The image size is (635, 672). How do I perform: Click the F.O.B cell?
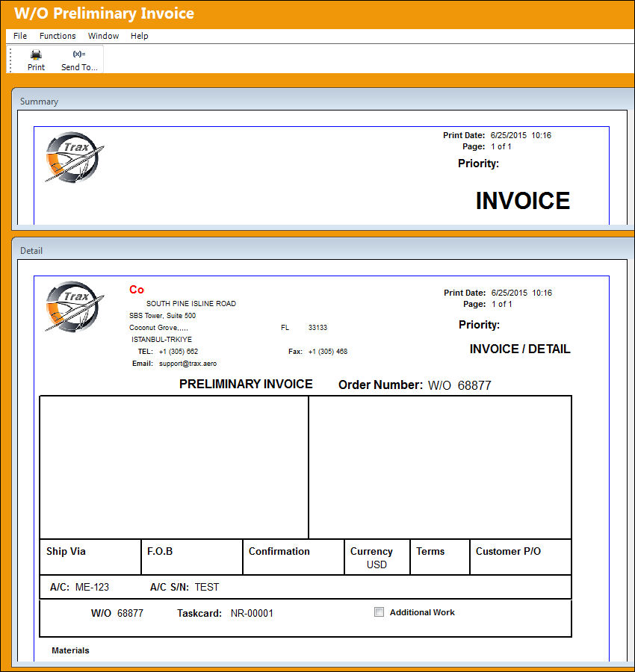point(192,557)
